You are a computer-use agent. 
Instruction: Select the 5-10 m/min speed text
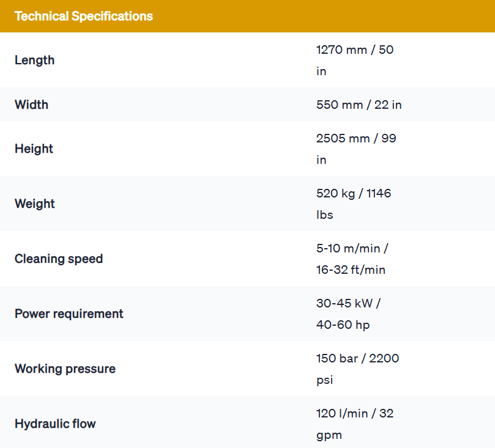tap(352, 249)
